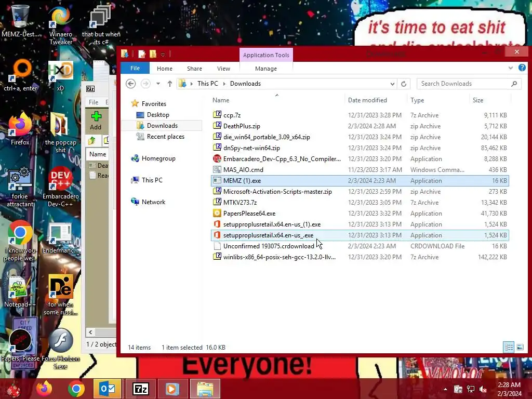Select Network in the navigation pane
Screen dimensions: 532x399
pyautogui.click(x=153, y=202)
